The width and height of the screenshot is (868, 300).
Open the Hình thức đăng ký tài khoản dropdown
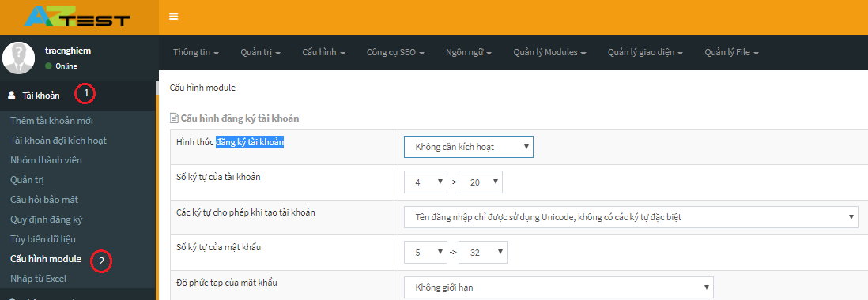tap(468, 147)
